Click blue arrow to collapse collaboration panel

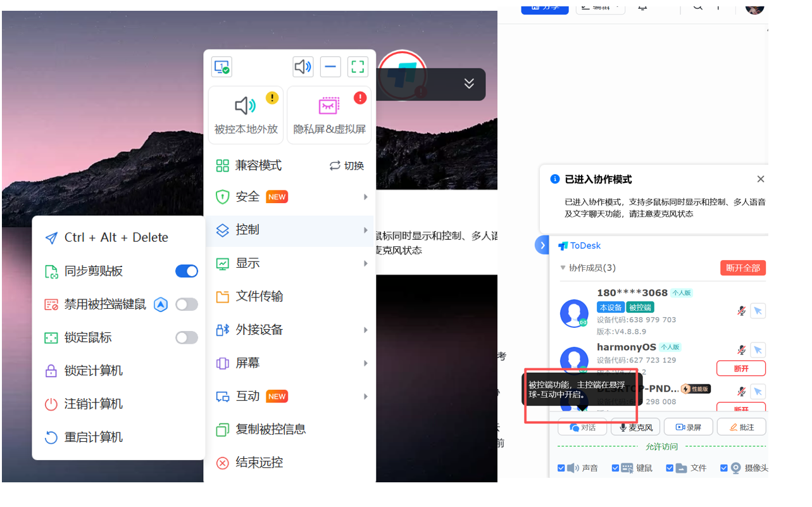coord(542,245)
